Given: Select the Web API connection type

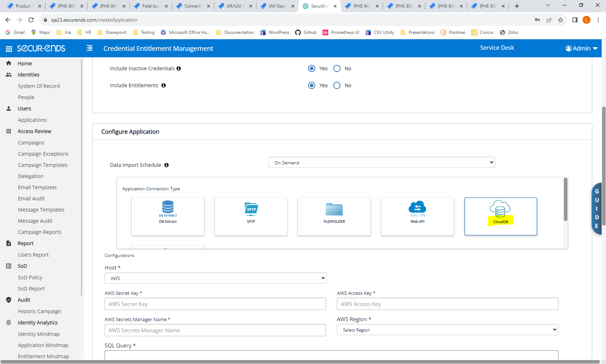Looking at the screenshot, I should pyautogui.click(x=417, y=216).
